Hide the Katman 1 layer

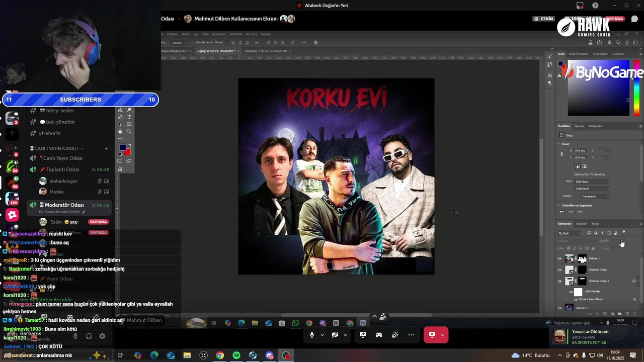click(x=559, y=258)
